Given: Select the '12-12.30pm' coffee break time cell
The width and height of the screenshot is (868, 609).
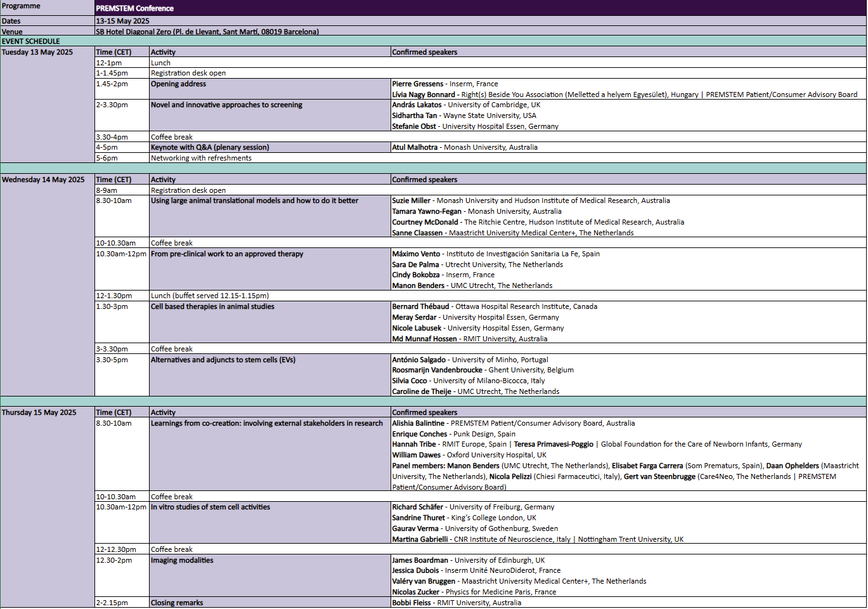Looking at the screenshot, I should click(x=122, y=549).
